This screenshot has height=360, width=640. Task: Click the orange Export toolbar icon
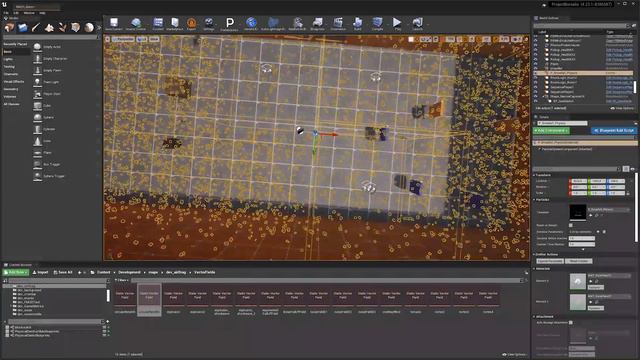click(191, 24)
